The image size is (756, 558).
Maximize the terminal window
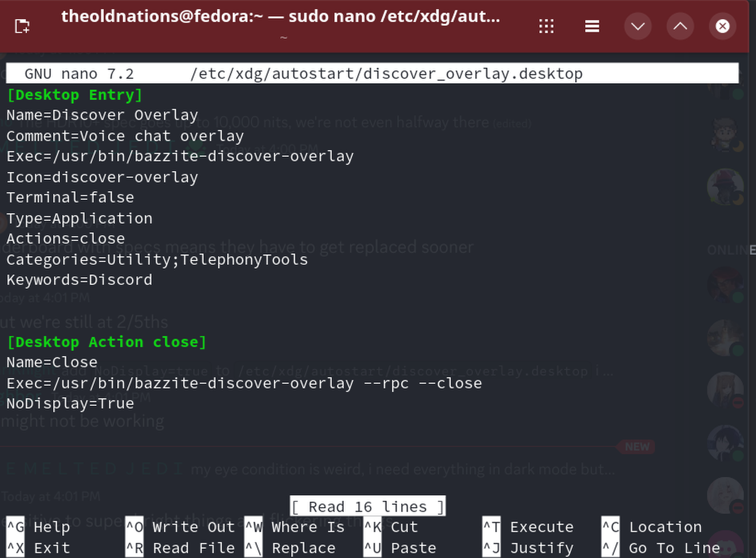[x=680, y=26]
